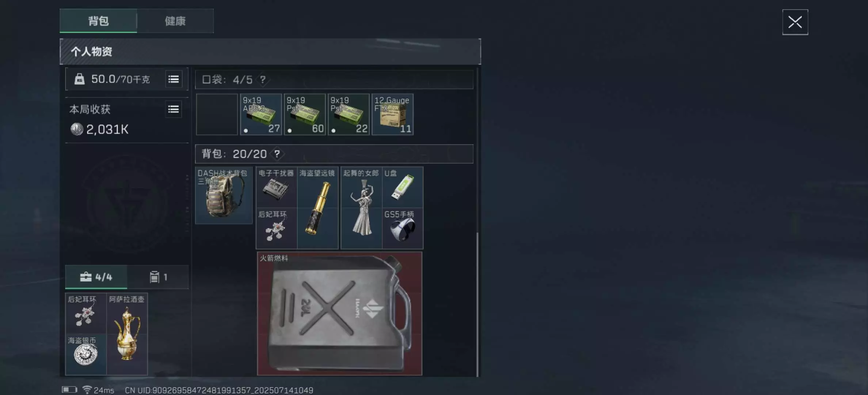Screen dimensions: 868x395
Task: Select the U盘 flash drive item
Action: click(403, 187)
